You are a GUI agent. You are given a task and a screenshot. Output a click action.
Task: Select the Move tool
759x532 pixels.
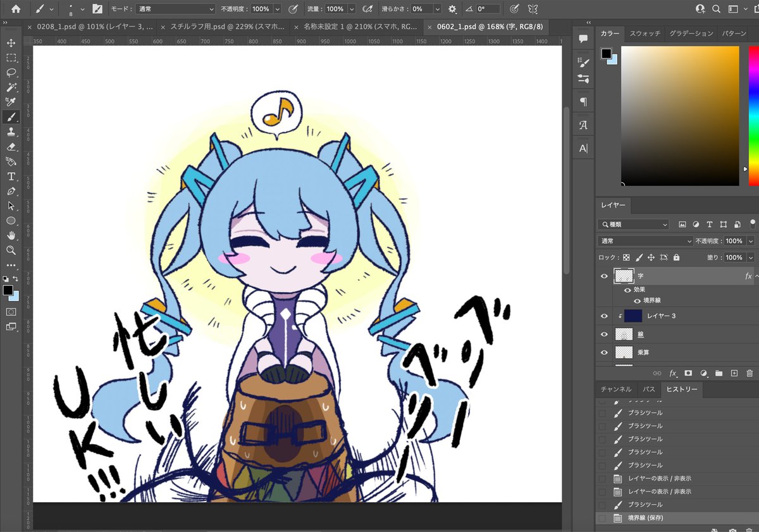(x=11, y=43)
